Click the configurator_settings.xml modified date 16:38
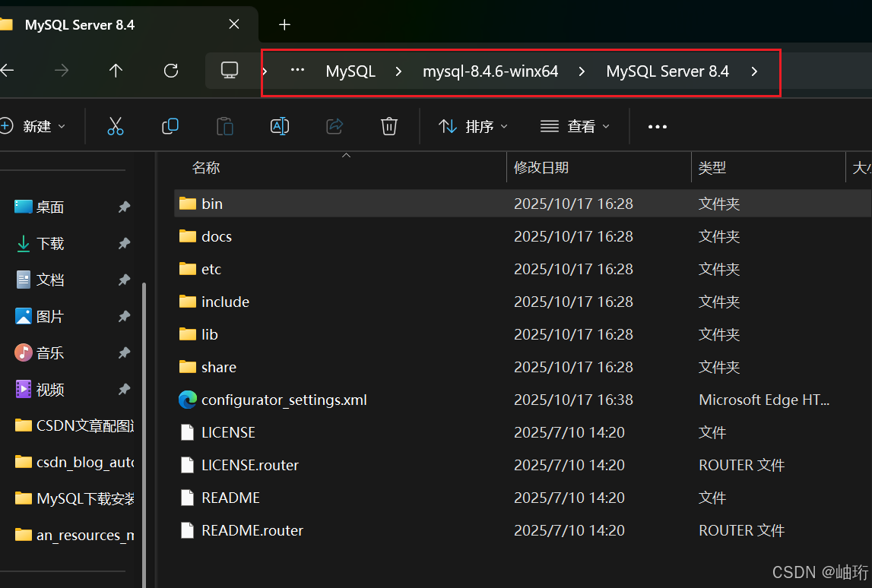Image resolution: width=872 pixels, height=588 pixels. tap(573, 400)
